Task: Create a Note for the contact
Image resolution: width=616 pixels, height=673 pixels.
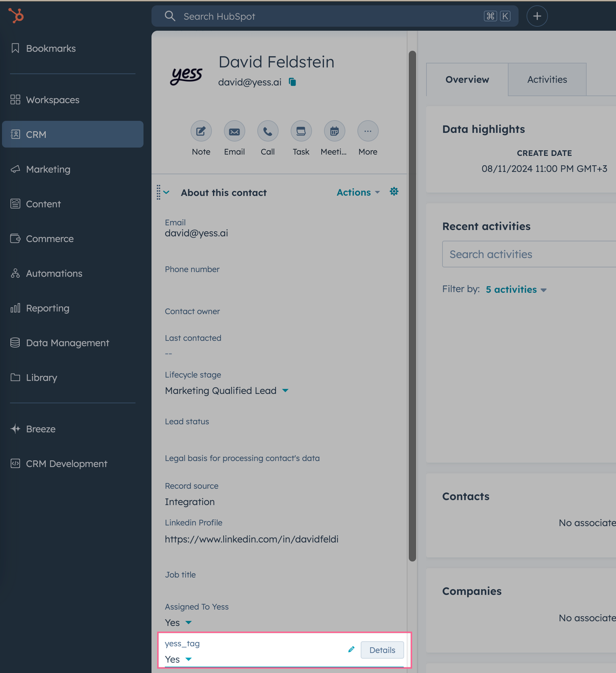Action: coord(201,131)
